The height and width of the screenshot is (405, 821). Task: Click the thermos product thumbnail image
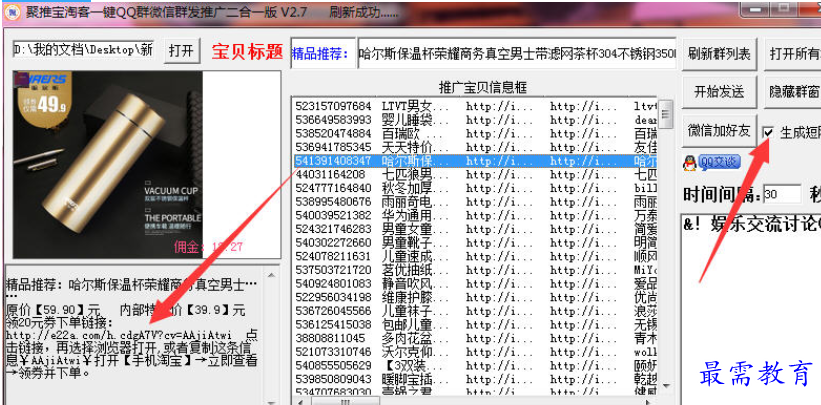pos(107,165)
